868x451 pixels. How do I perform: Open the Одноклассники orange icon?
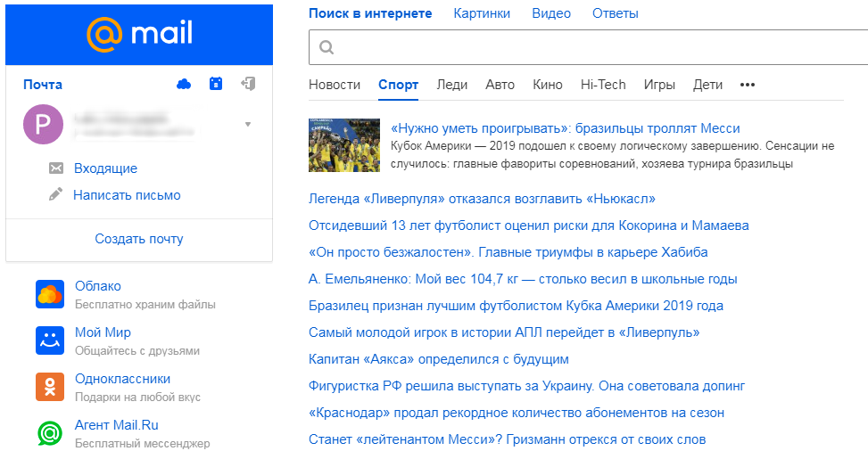point(50,387)
